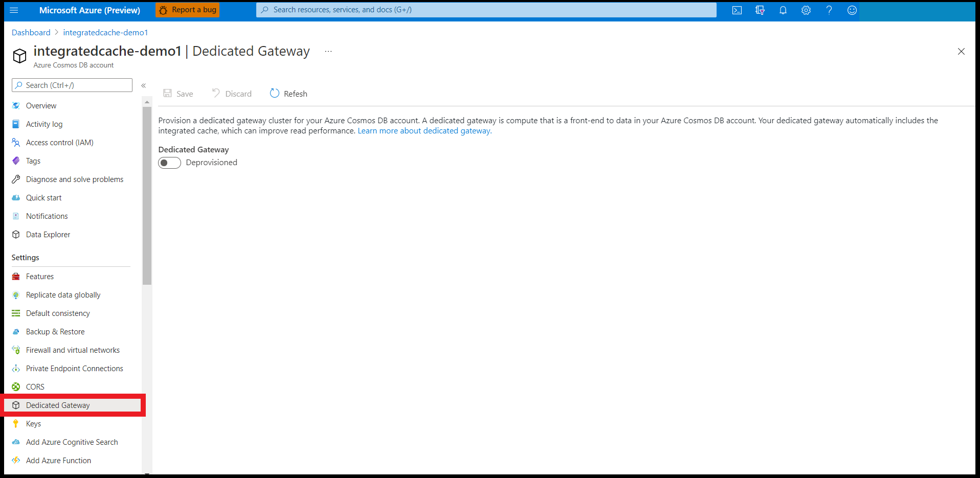980x478 pixels.
Task: Open the ellipsis menu next to Dedicated Gateway
Action: [328, 51]
